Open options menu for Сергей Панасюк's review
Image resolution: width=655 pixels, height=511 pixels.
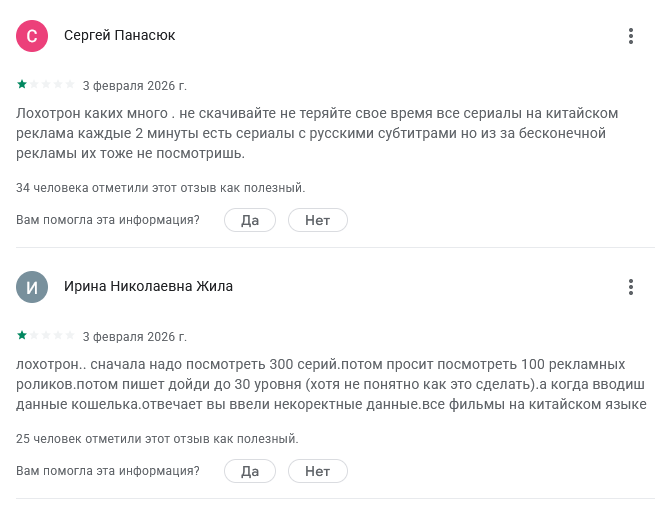[x=631, y=36]
